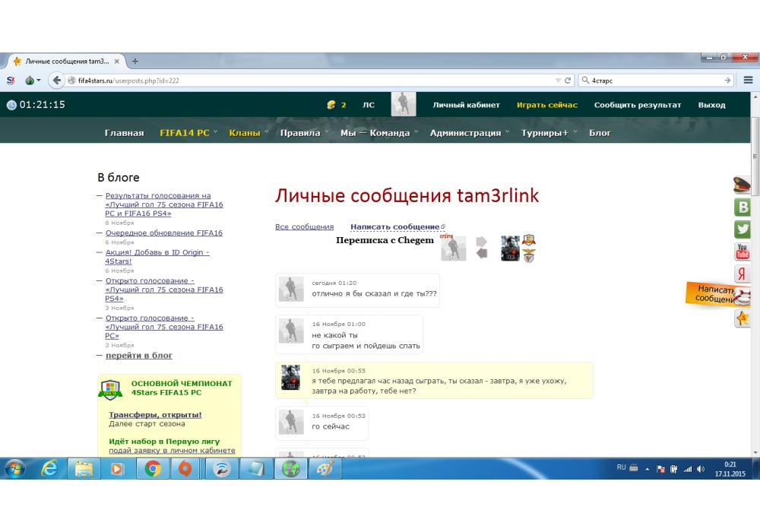Open the VK social icon in sidebar
The height and width of the screenshot is (532, 760).
coord(743,207)
